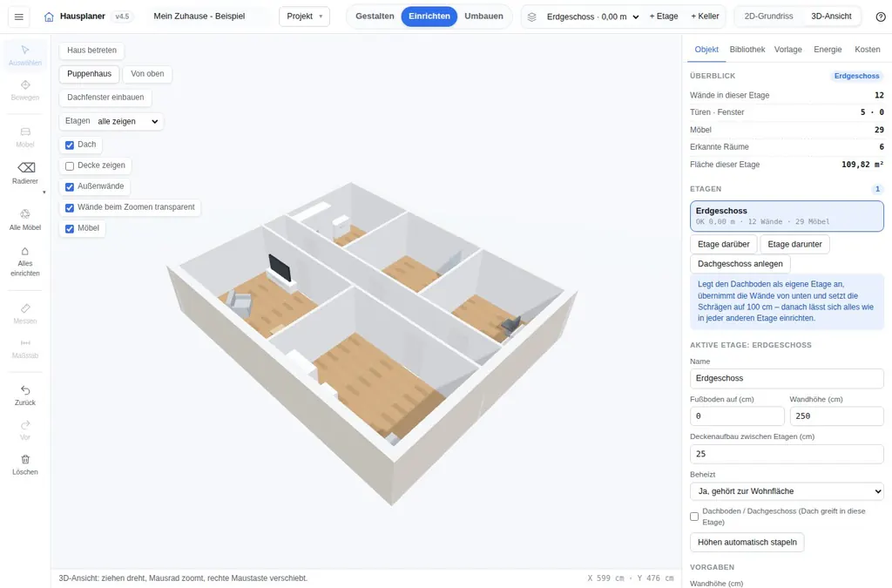
Task: Click the v4.5 version badge
Action: point(122,17)
